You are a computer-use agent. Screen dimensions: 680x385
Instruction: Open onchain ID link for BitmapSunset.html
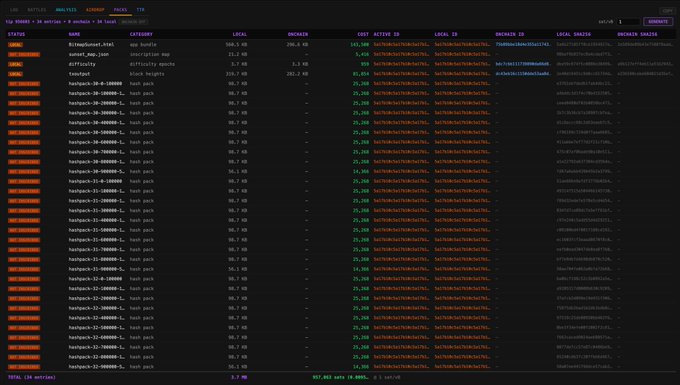pyautogui.click(x=523, y=45)
